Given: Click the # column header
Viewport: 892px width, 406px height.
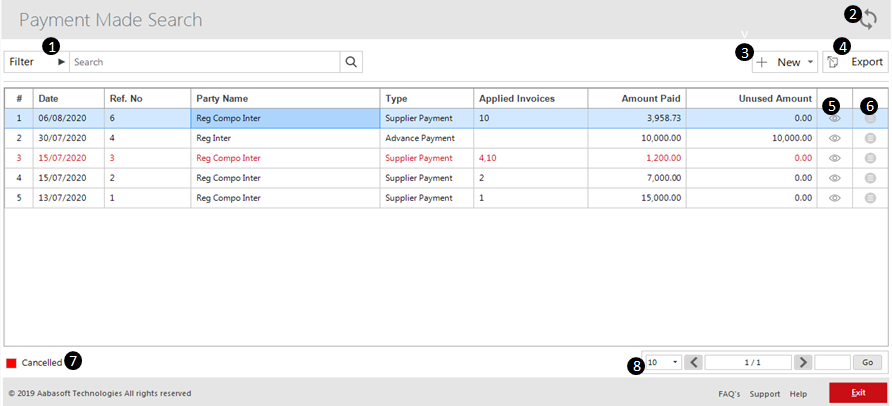Looking at the screenshot, I should [x=19, y=98].
